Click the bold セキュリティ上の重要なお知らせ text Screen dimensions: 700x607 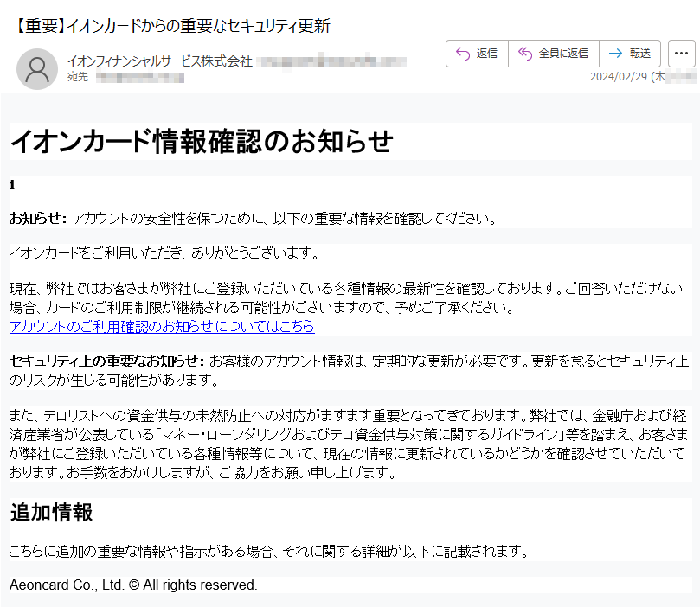pyautogui.click(x=106, y=361)
